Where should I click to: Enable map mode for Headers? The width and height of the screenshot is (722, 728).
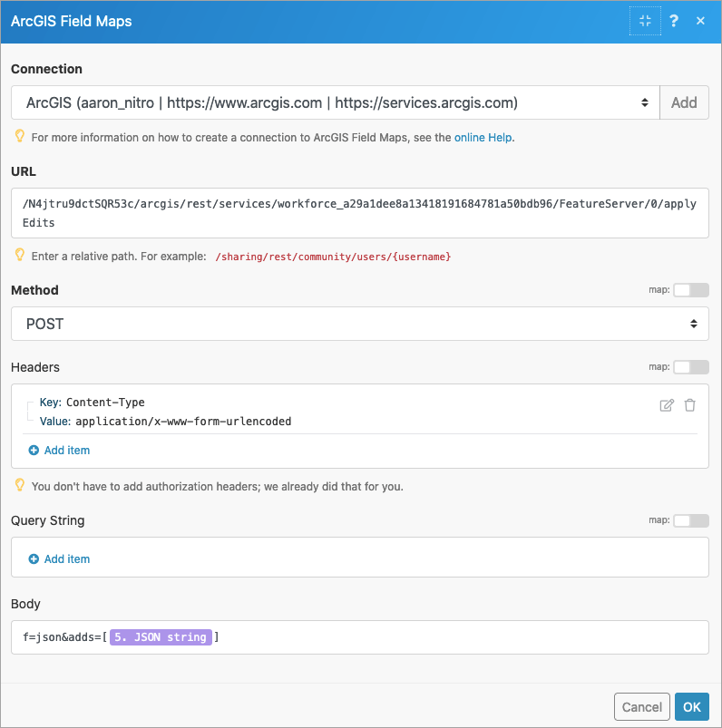(x=690, y=366)
